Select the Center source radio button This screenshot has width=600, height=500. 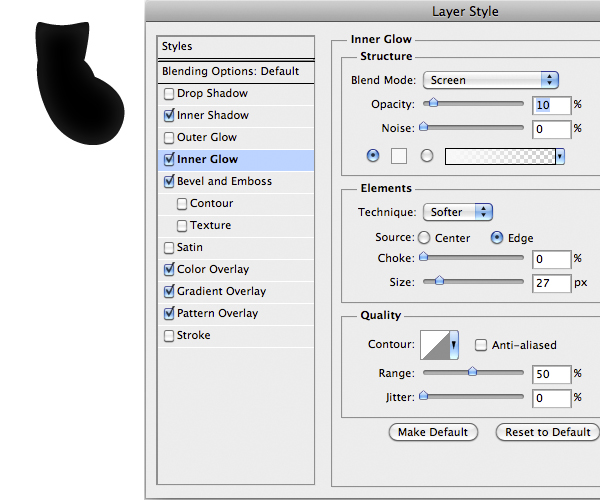424,238
